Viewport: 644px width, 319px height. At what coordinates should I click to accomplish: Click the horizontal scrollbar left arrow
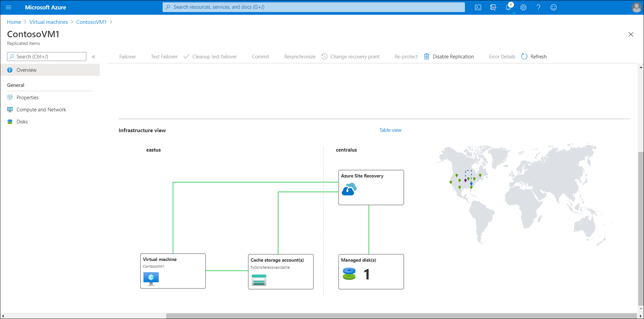click(3, 316)
